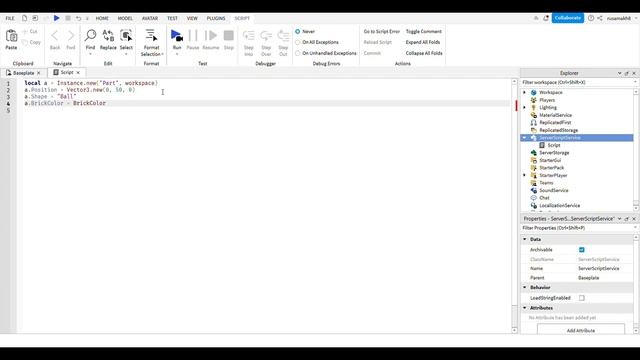Click the Paste clipboard icon

(x=11, y=36)
